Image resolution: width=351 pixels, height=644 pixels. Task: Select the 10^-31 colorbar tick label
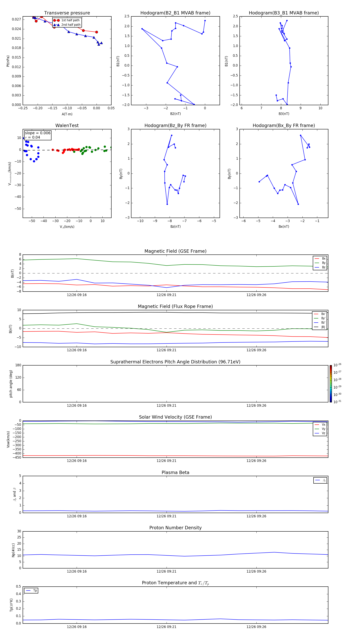tap(337, 402)
